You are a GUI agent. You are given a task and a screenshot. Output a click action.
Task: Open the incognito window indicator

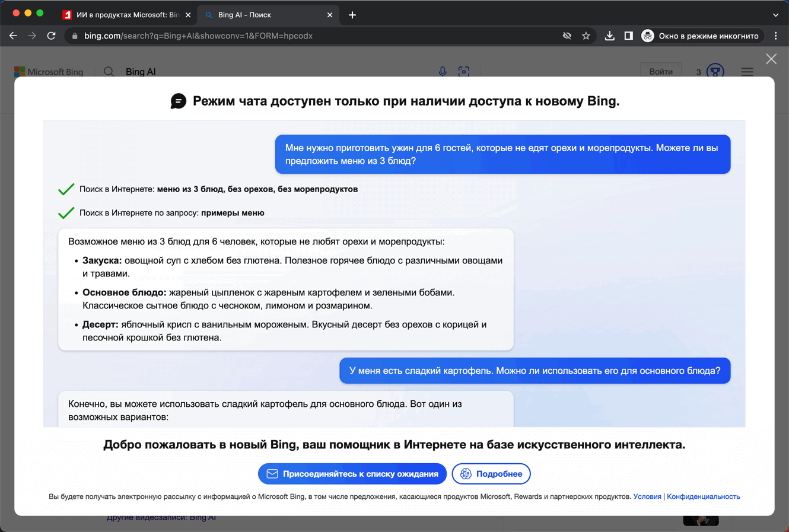pos(702,36)
